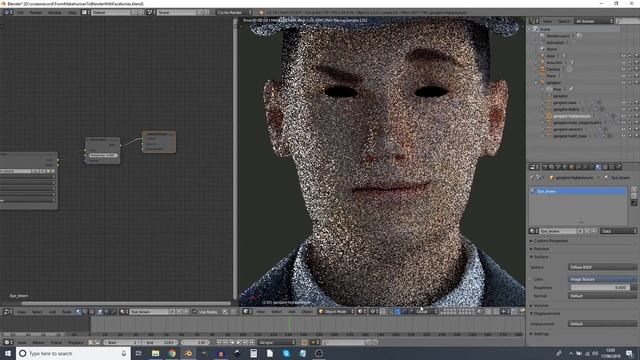Click the timeline End frame field
Viewport: 640px width, 360px height.
click(160, 342)
